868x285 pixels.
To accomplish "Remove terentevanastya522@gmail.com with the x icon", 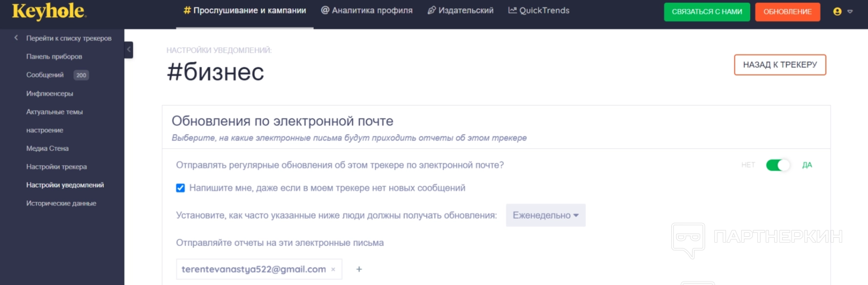I will (333, 269).
